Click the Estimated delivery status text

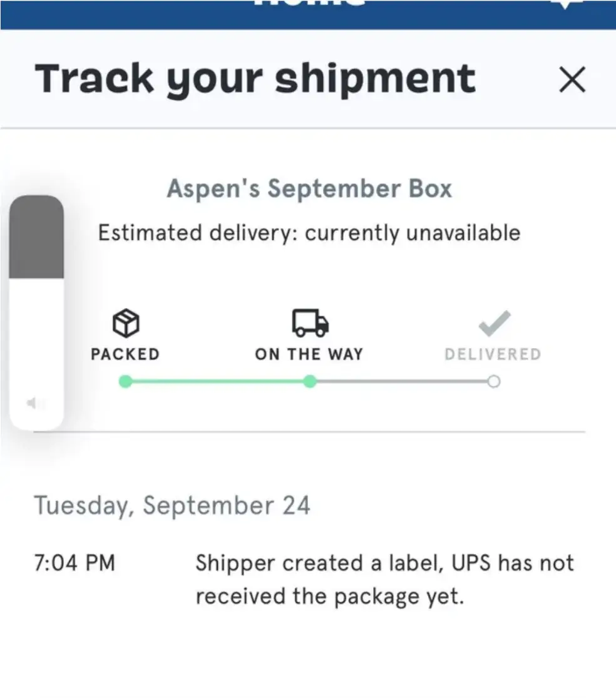click(309, 233)
